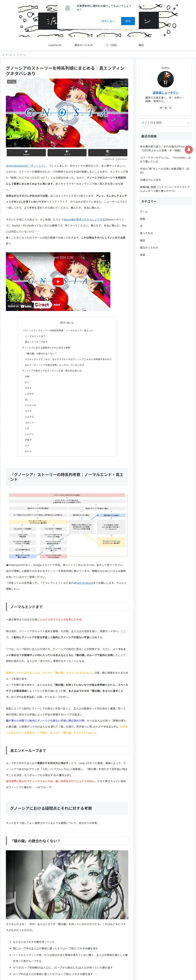Open author's Feedly icon in sidebar
Image resolution: width=196 pixels, height=980 pixels.
(x=166, y=108)
